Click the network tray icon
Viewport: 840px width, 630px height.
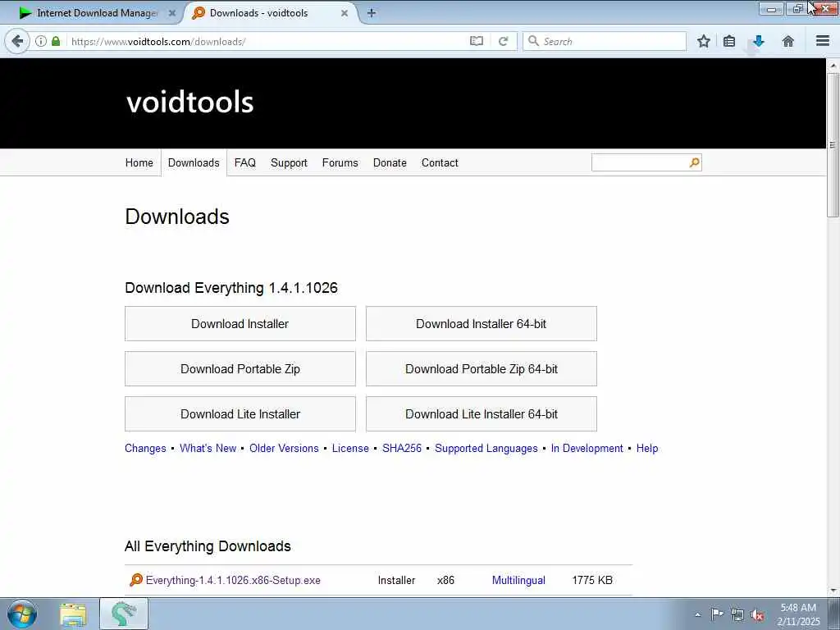click(737, 614)
